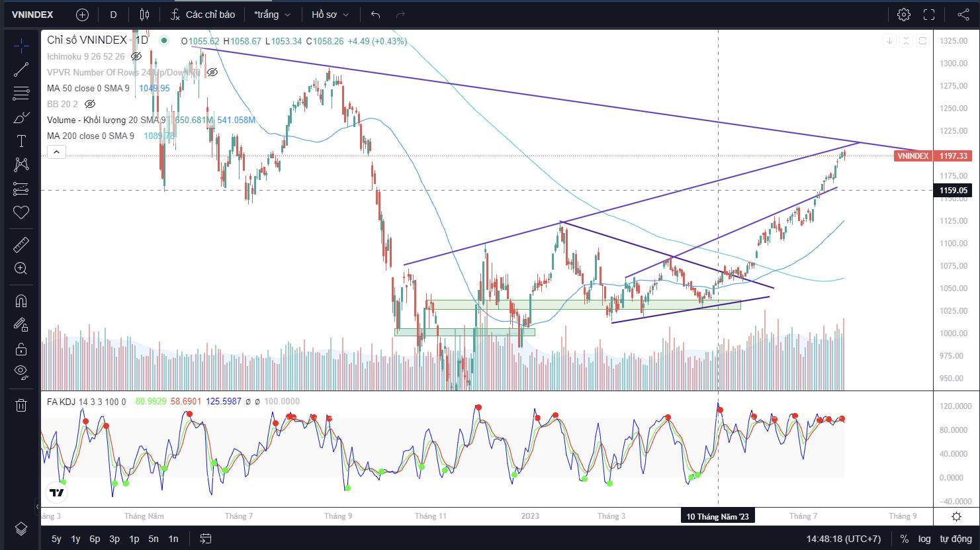This screenshot has height=550, width=980.
Task: Select the ruler measure tool
Action: point(21,245)
